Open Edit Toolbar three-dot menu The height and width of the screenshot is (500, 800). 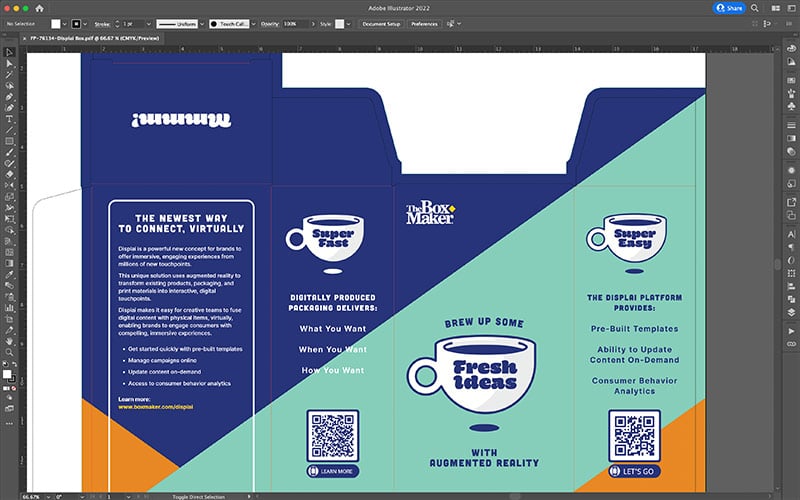(x=9, y=423)
